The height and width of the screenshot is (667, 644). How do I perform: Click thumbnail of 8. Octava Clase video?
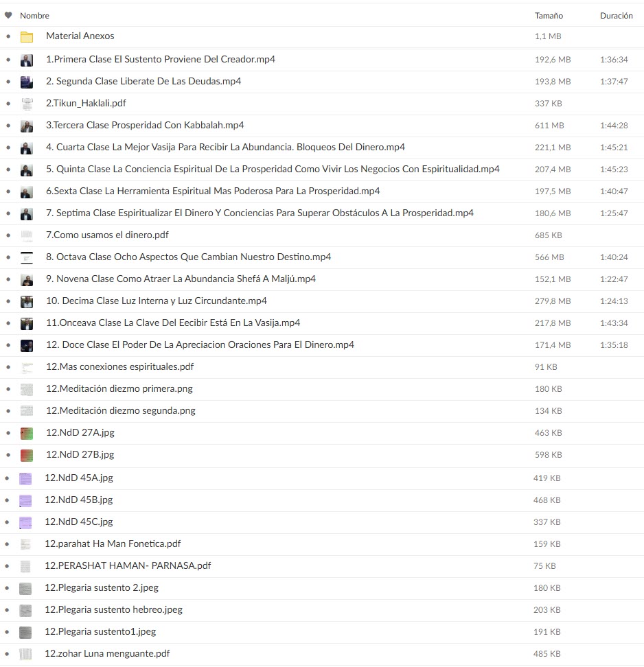(27, 257)
